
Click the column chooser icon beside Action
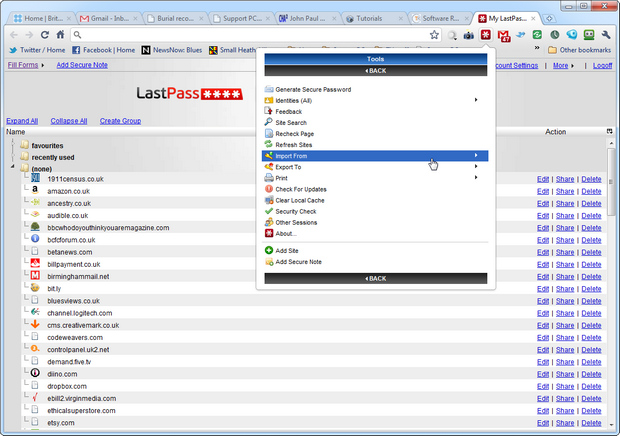[609, 131]
